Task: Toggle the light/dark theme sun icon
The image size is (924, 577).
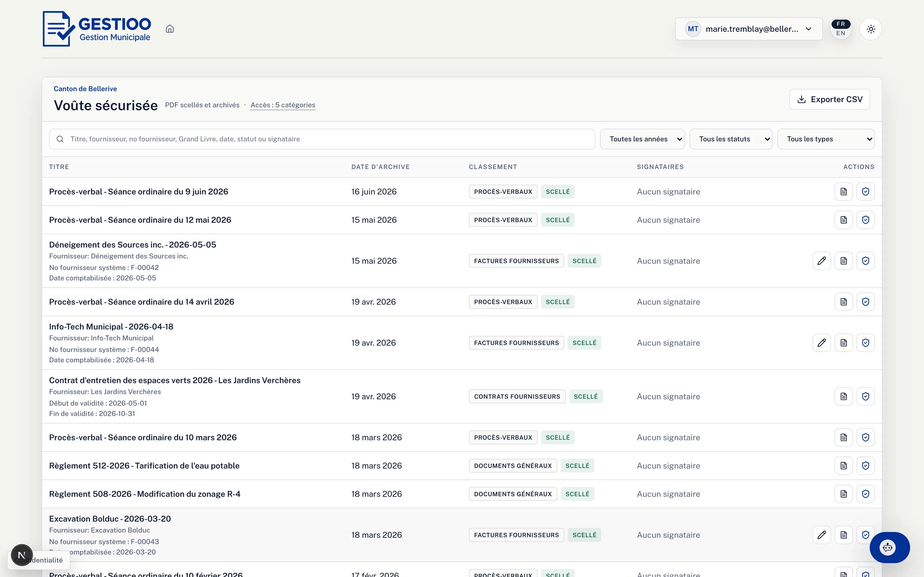Action: pos(871,29)
